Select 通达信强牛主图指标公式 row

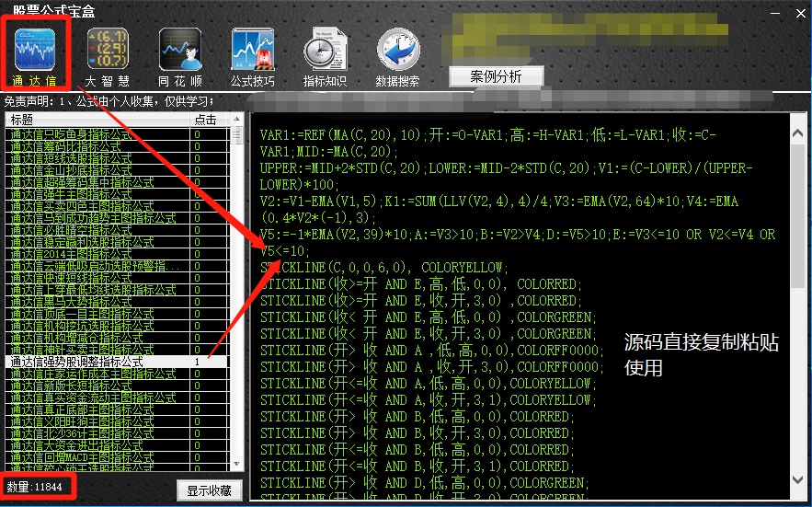coord(118,194)
